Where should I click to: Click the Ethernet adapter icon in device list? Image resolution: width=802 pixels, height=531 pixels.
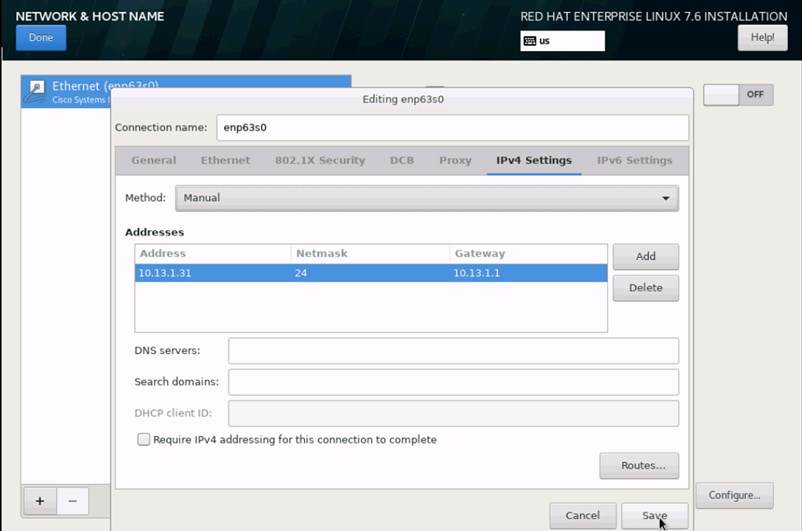(x=36, y=92)
